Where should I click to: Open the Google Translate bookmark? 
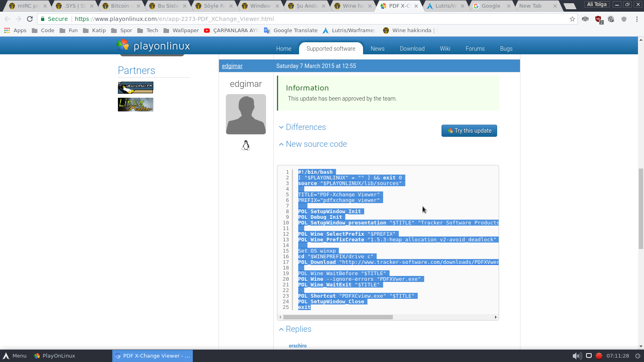[x=291, y=30]
